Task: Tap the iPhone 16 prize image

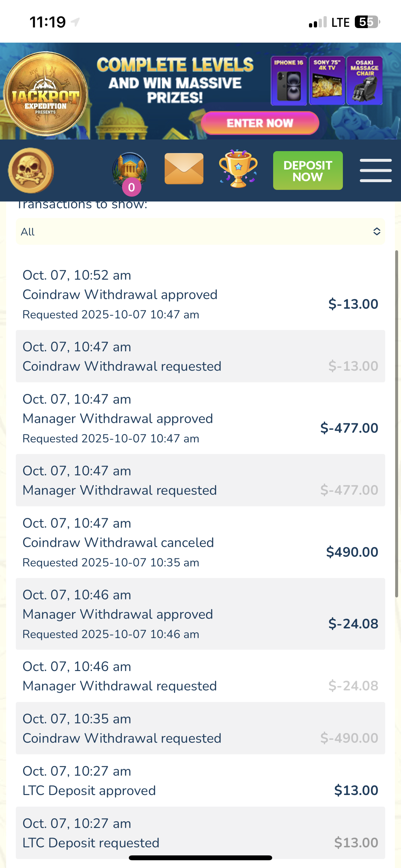Action: click(x=289, y=81)
